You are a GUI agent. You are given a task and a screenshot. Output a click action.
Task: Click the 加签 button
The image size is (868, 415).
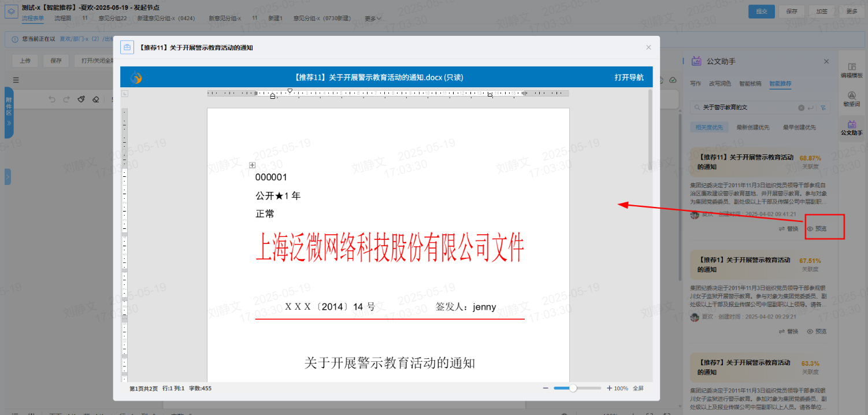(822, 12)
